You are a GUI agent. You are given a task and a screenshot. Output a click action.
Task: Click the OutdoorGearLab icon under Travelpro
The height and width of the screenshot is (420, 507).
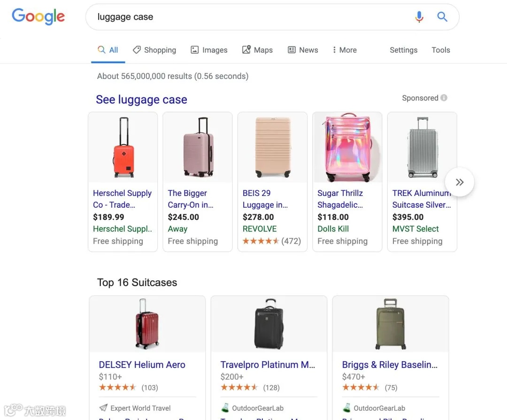click(225, 408)
